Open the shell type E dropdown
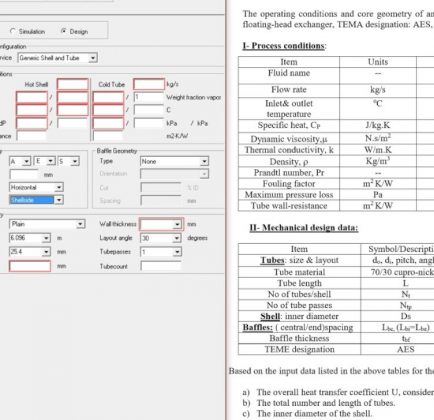This screenshot has height=420, width=434. coord(51,162)
